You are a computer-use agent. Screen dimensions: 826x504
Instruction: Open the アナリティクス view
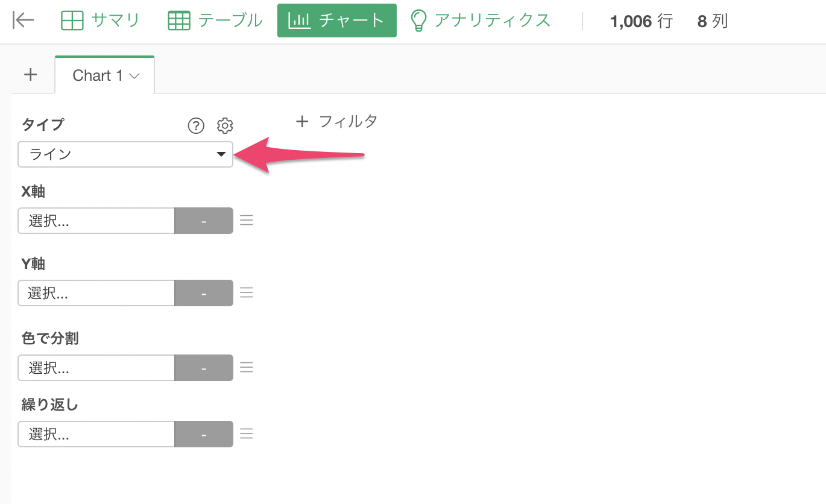pyautogui.click(x=481, y=20)
